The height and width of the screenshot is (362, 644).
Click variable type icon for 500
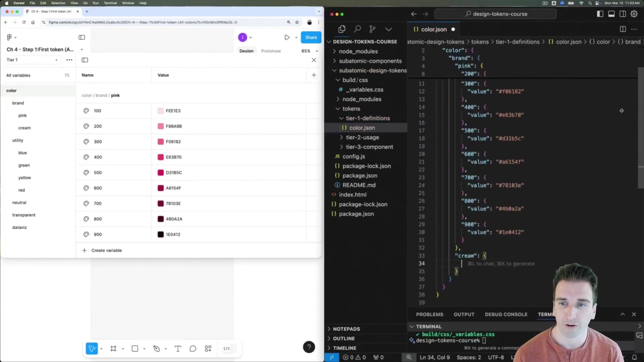coord(86,173)
